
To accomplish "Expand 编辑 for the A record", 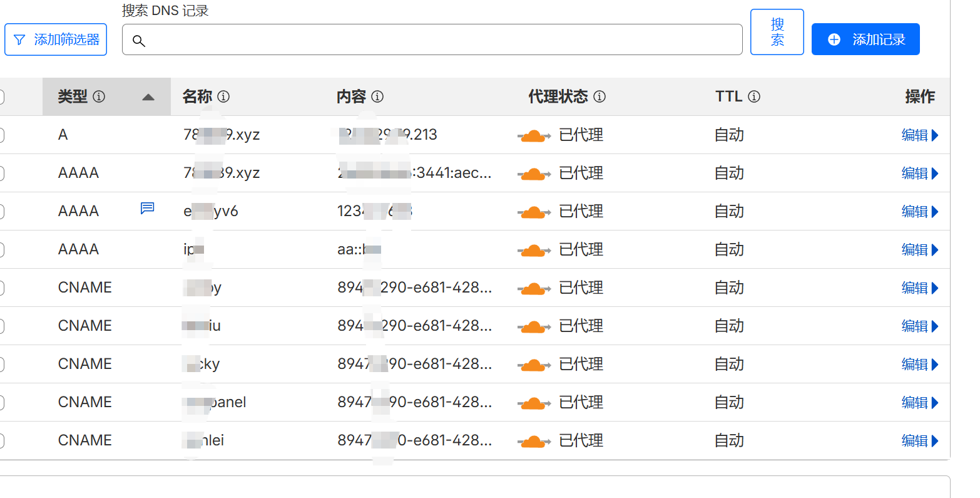I will coord(919,135).
